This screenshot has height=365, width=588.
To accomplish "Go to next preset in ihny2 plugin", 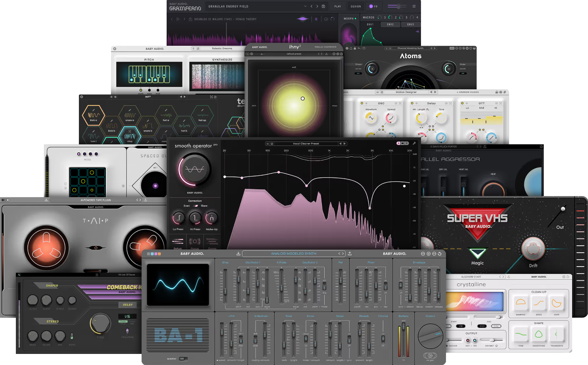I will point(321,54).
